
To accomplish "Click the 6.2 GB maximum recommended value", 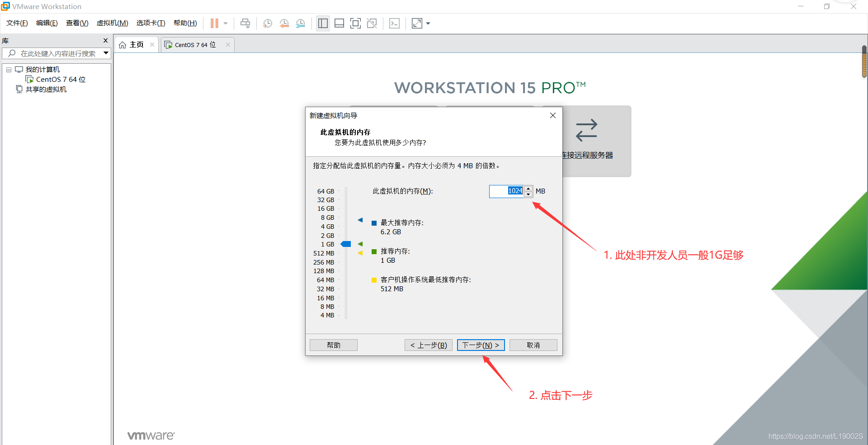I will click(391, 232).
